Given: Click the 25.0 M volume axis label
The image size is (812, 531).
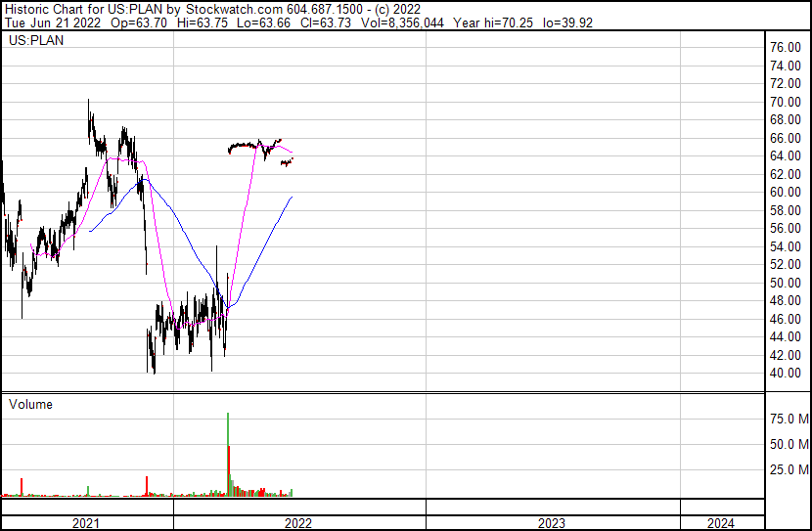Looking at the screenshot, I should tap(789, 469).
